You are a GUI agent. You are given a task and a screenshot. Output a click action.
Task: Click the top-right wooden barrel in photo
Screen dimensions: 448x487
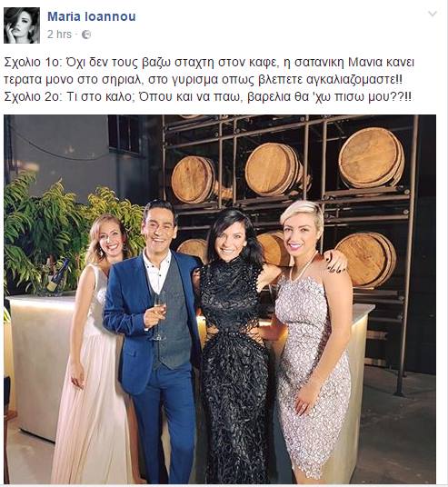[372, 158]
